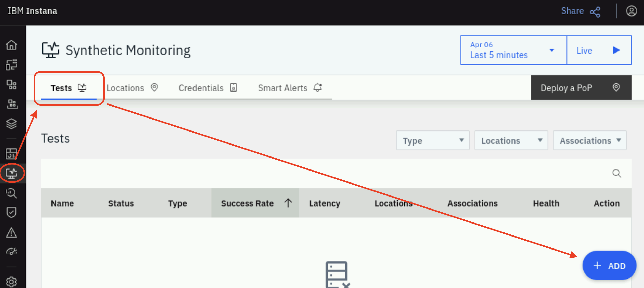Open the Analytics magnifier sidebar icon
This screenshot has width=644, height=288.
(11, 193)
